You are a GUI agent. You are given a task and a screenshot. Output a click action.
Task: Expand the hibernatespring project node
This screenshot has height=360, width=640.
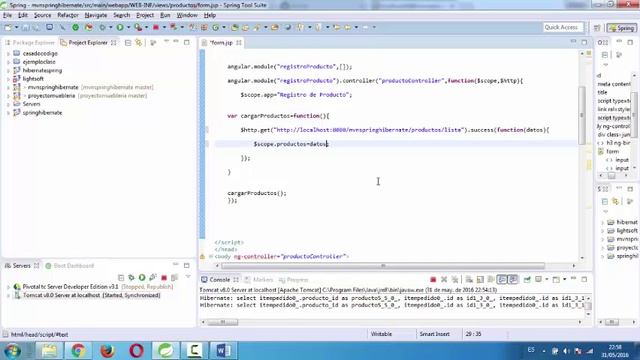pyautogui.click(x=8, y=71)
